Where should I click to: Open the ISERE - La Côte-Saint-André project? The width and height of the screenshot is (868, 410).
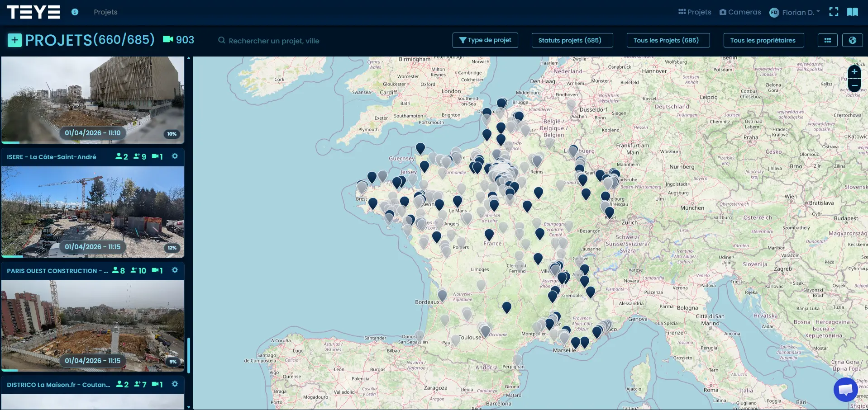point(52,157)
